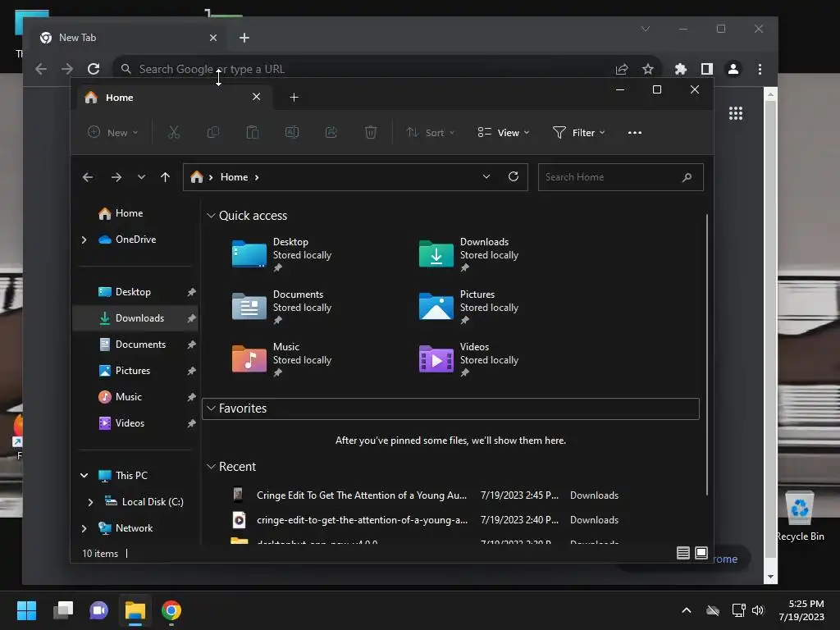
Task: Open the Windows Start button
Action: pyautogui.click(x=26, y=610)
